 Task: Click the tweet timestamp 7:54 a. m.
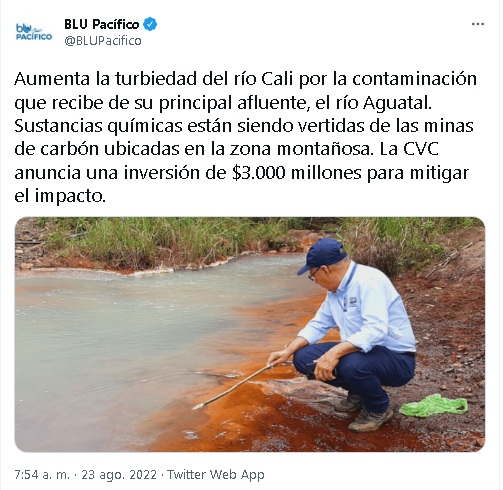click(x=42, y=474)
